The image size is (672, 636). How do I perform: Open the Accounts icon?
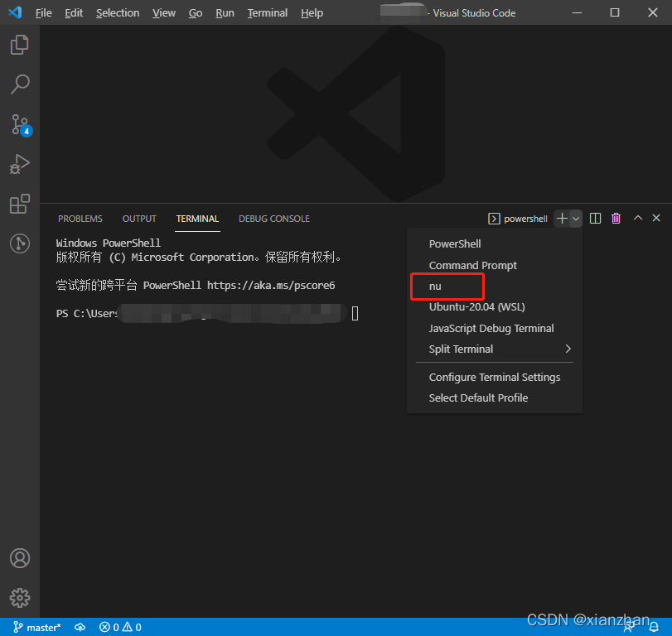pos(20,558)
